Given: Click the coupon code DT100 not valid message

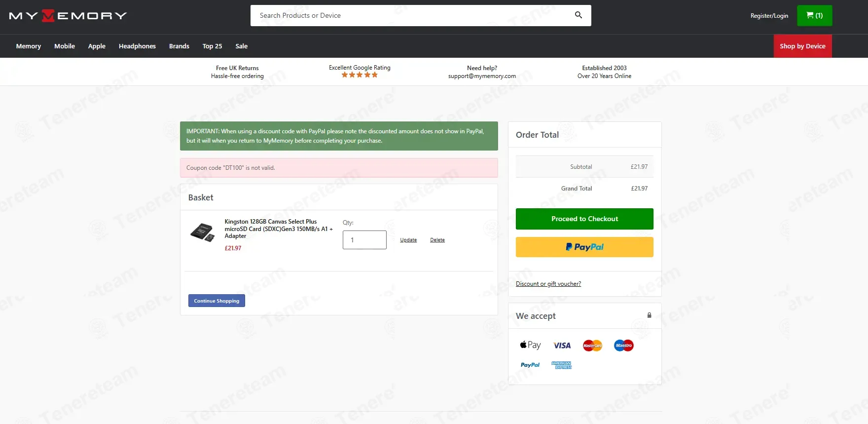Looking at the screenshot, I should (339, 168).
